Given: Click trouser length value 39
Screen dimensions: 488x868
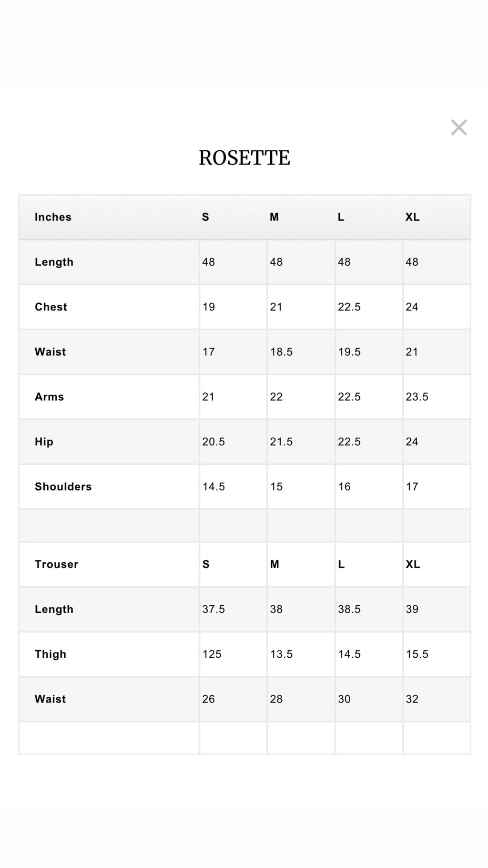Looking at the screenshot, I should 412,609.
